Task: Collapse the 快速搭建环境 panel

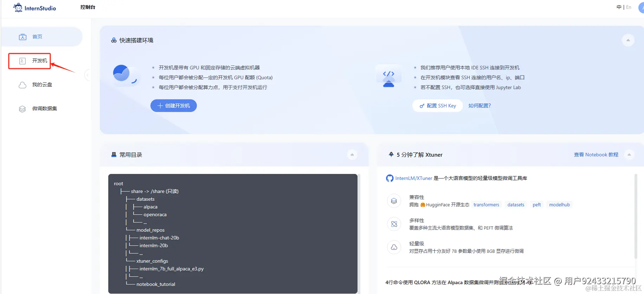Action: click(628, 40)
